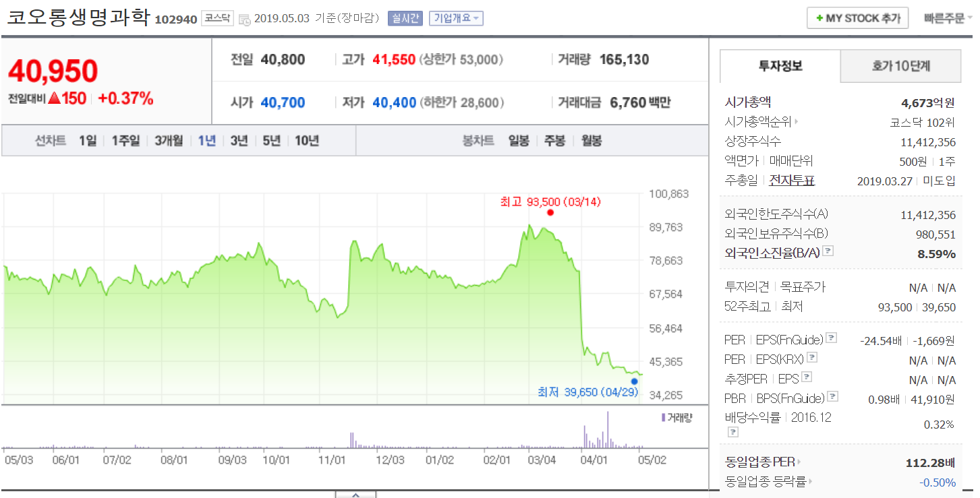
Task: Click the +0.37% change rate
Action: pyautogui.click(x=126, y=98)
